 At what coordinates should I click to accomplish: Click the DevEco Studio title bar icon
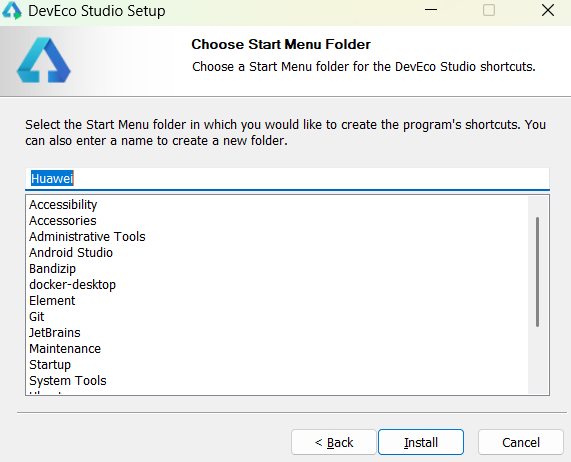click(12, 10)
